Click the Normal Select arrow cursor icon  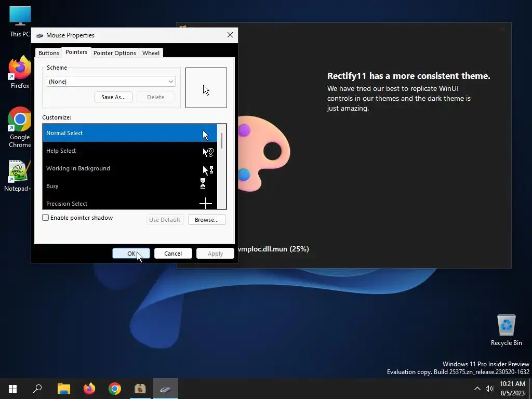[x=205, y=135]
